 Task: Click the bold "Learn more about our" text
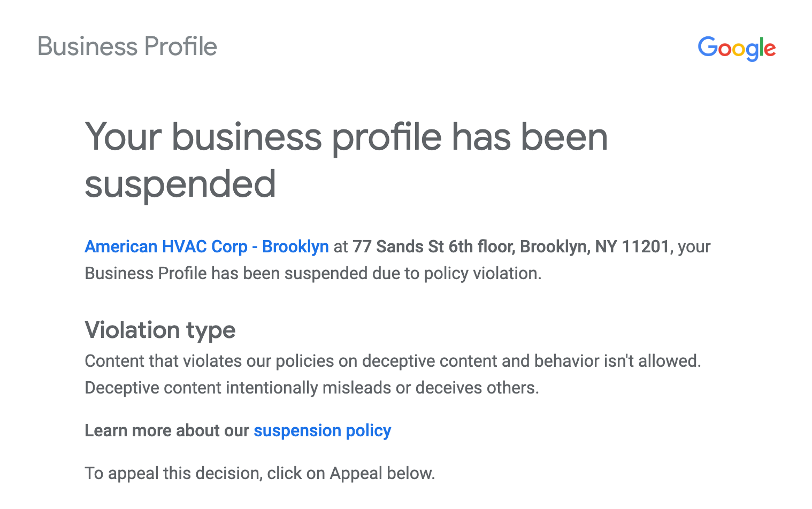tap(167, 430)
